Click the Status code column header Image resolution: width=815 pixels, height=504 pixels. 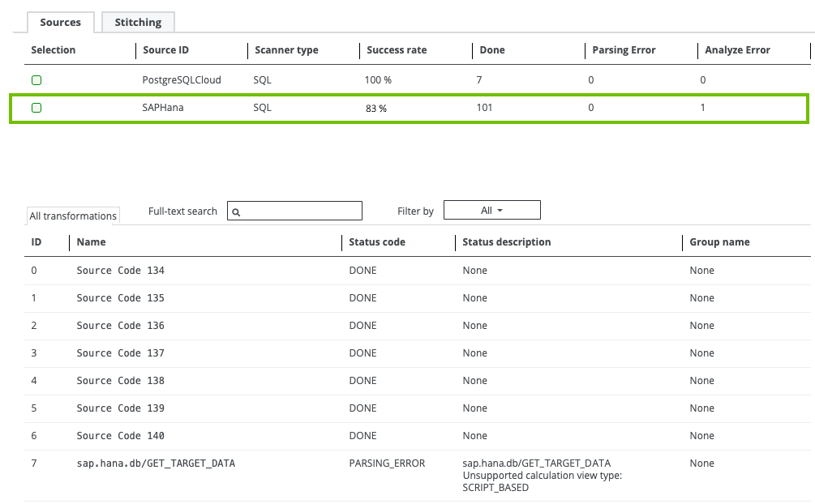pos(376,242)
